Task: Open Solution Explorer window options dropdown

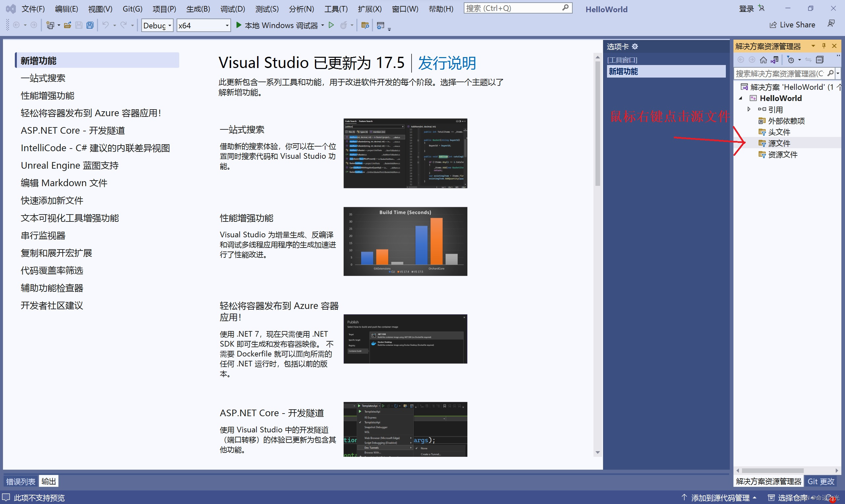Action: click(x=813, y=46)
